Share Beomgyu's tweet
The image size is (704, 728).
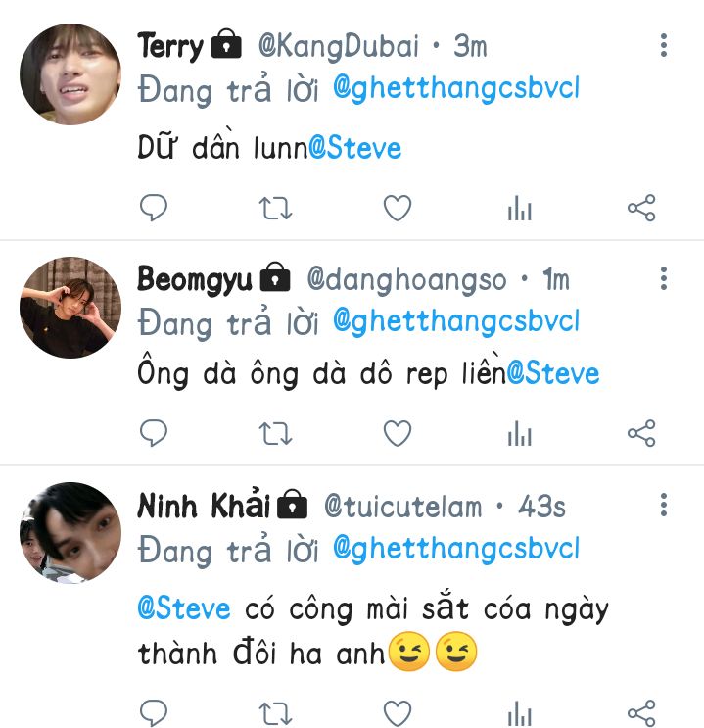tap(641, 433)
